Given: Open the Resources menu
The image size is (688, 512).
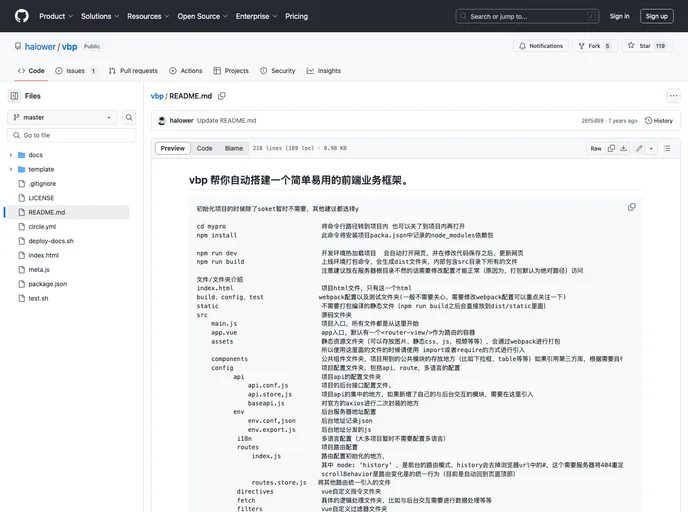Looking at the screenshot, I should pos(148,16).
